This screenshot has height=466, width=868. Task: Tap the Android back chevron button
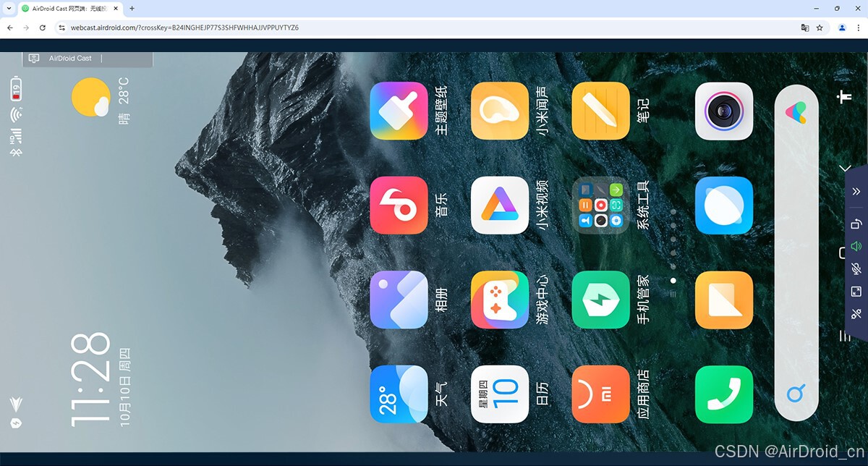844,169
